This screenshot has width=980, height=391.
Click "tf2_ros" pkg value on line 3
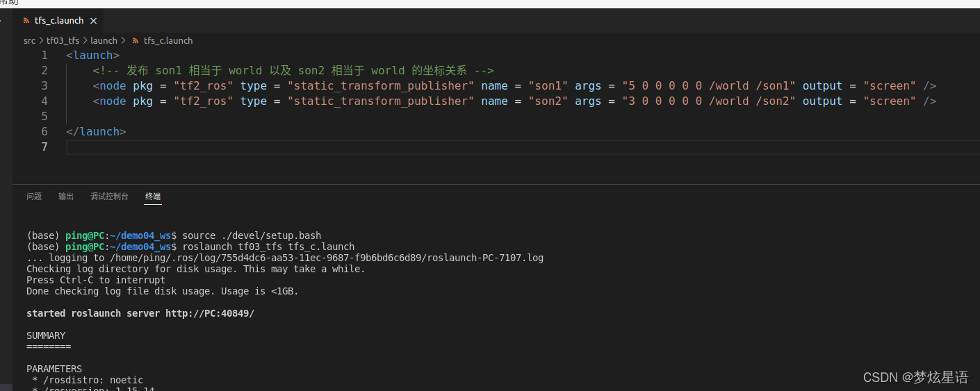tap(202, 86)
